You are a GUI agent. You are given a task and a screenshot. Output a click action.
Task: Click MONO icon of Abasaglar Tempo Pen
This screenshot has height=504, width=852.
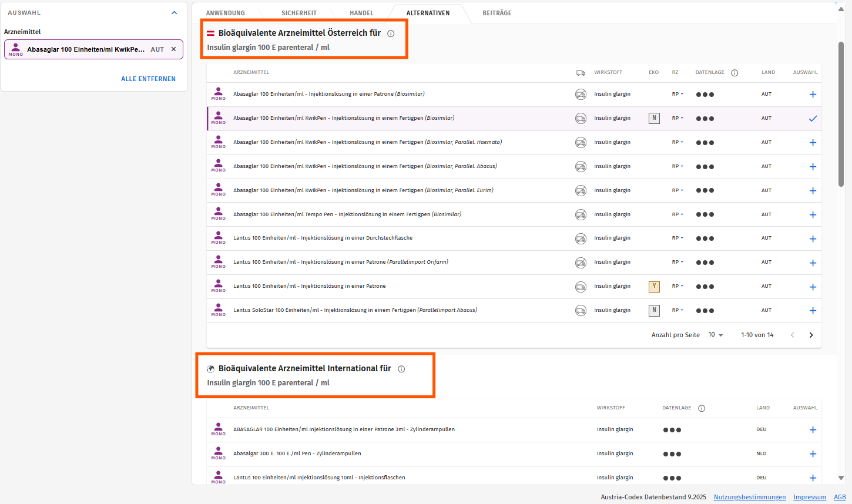219,214
